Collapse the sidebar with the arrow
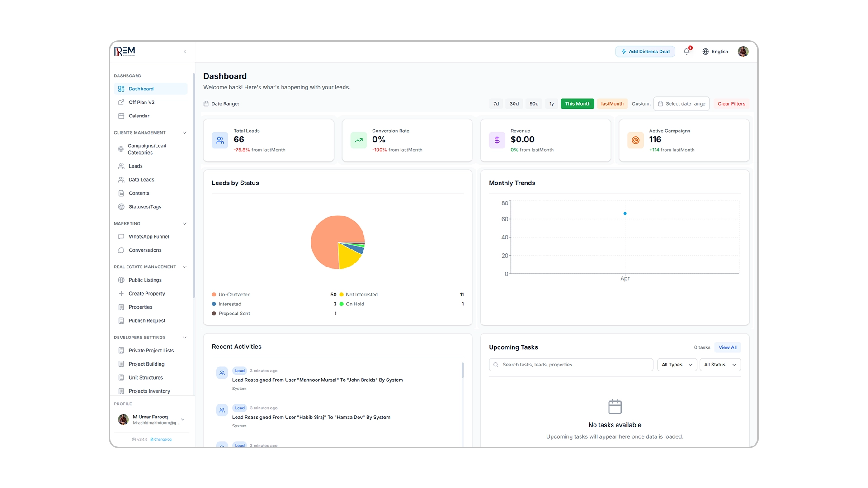Viewport: 868px width, 488px height. [x=185, y=52]
